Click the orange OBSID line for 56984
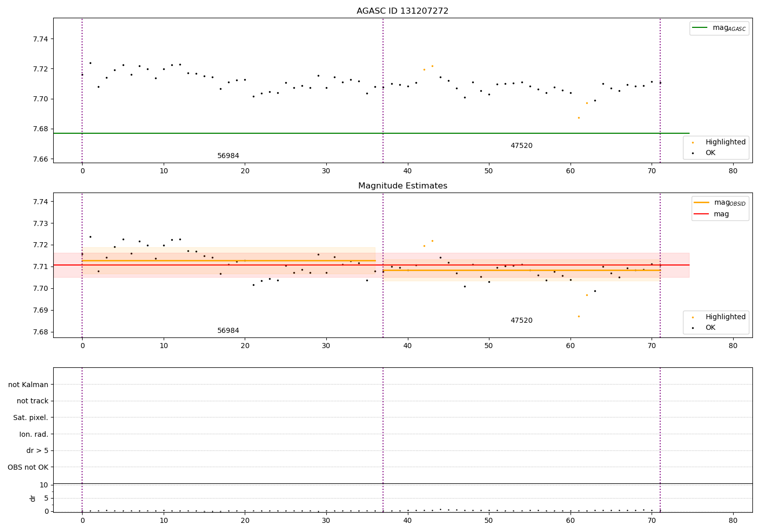The image size is (760, 532). pos(229,260)
